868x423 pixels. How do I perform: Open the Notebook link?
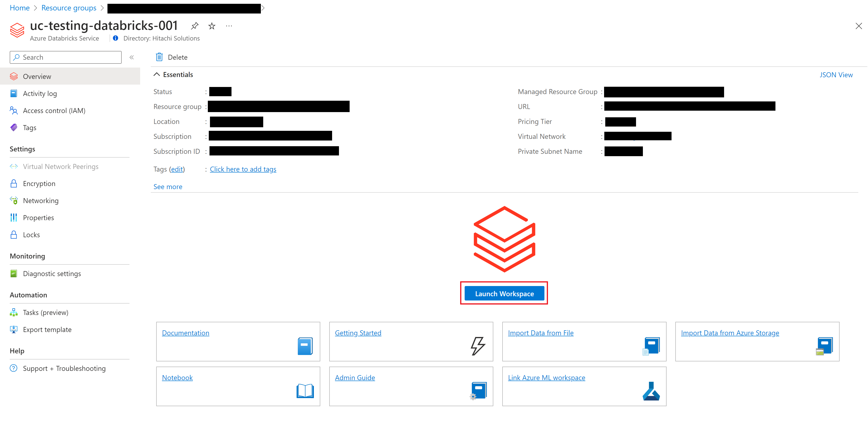177,378
